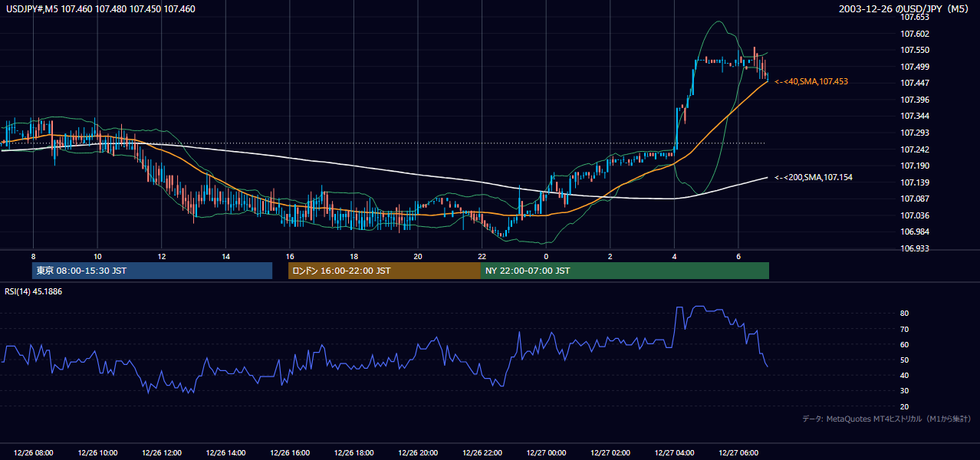980x460 pixels.
Task: Select the NY 22:00-07:00 JST session bar
Action: pos(625,271)
